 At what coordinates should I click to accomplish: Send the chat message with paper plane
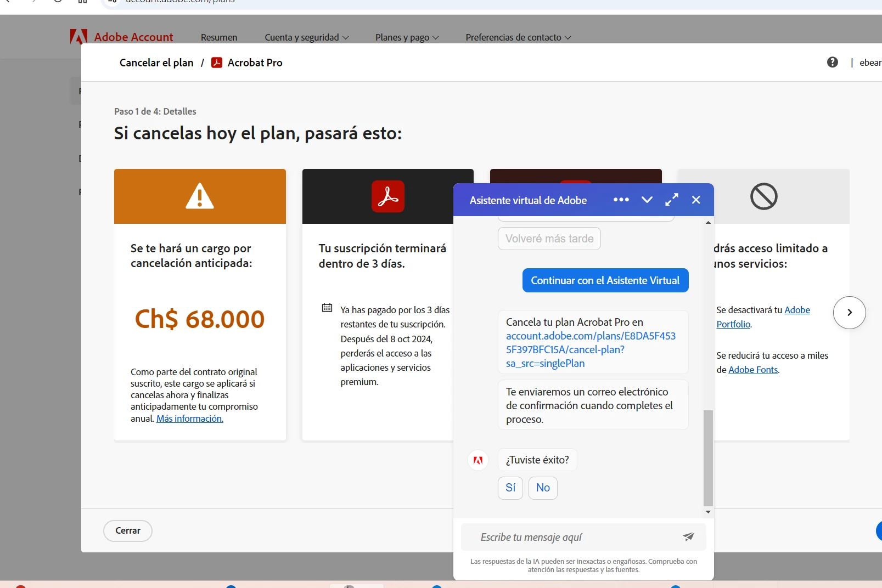pyautogui.click(x=688, y=536)
